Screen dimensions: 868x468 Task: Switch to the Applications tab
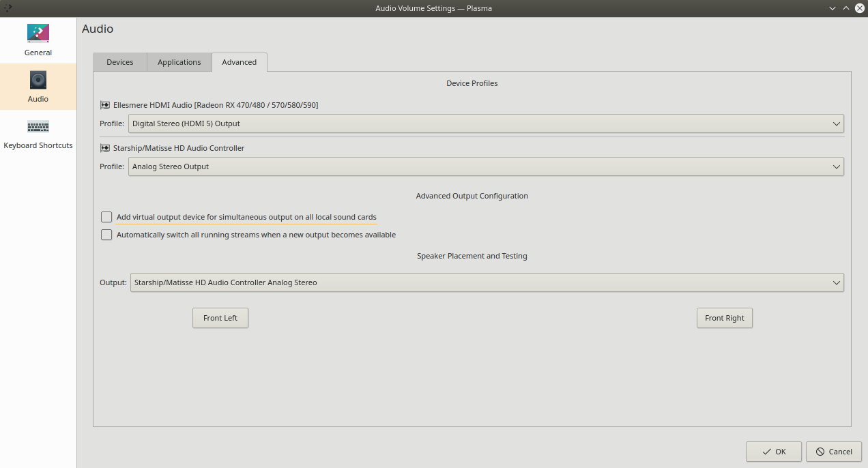(179, 62)
